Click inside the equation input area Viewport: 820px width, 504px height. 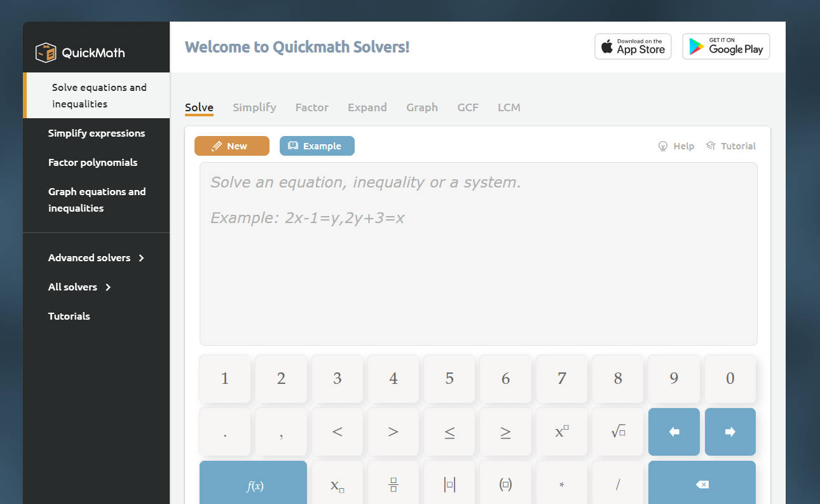(x=478, y=254)
